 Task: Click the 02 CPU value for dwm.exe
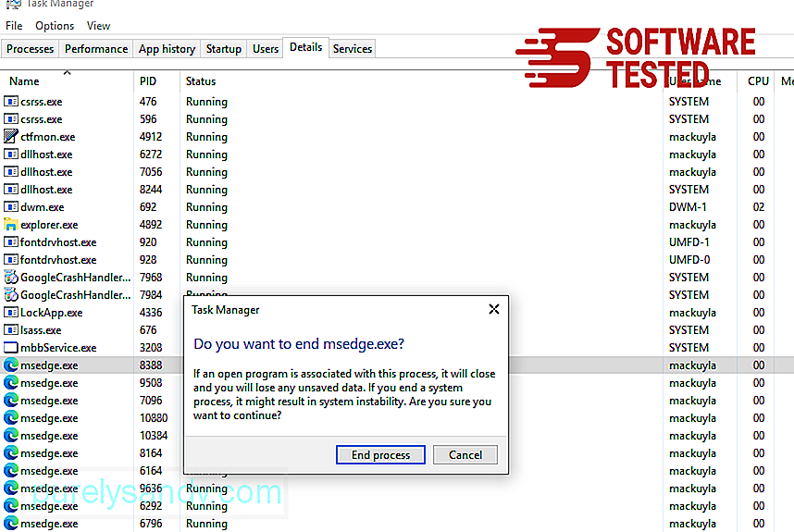click(x=759, y=207)
